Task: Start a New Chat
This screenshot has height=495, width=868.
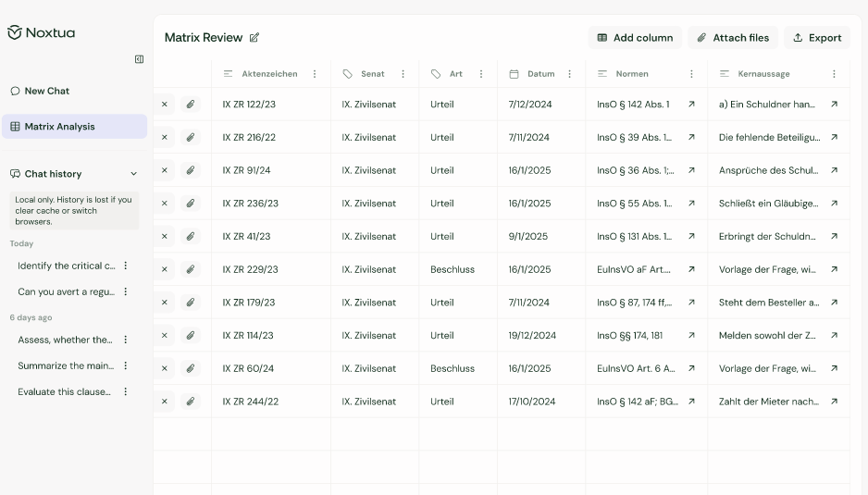Action: tap(46, 91)
